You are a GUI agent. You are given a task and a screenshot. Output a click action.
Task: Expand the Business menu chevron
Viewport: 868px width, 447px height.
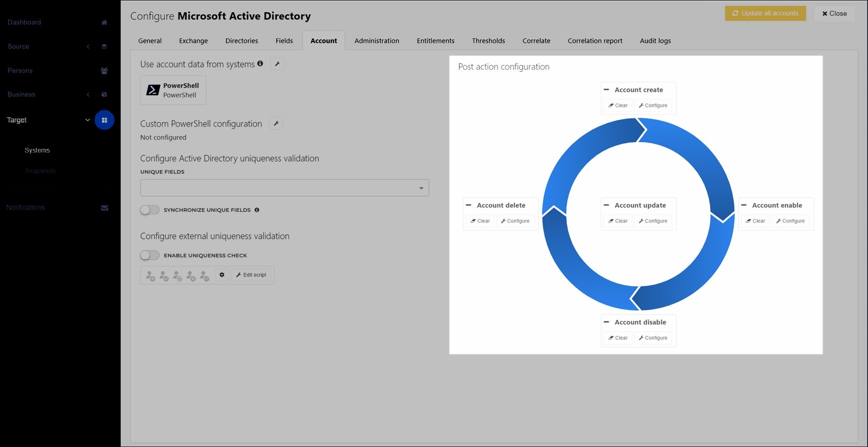(88, 95)
